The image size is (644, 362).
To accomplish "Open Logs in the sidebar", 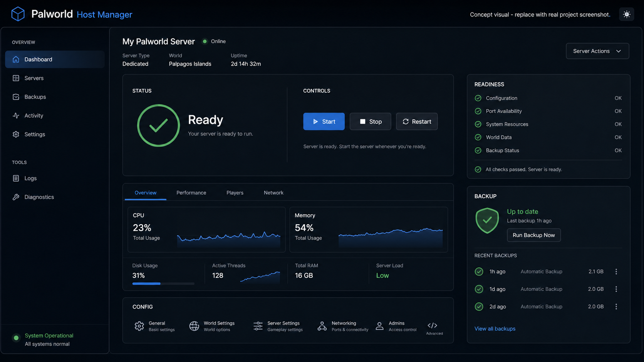I will coord(55,178).
